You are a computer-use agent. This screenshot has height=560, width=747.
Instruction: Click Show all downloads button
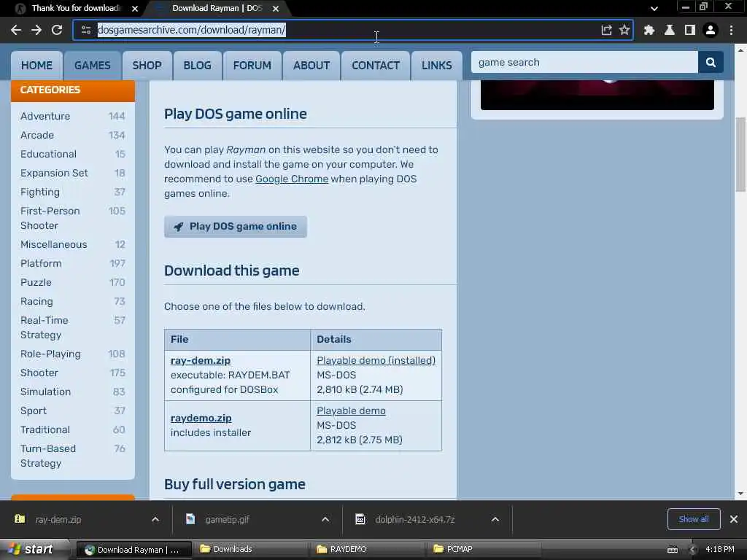[694, 519]
